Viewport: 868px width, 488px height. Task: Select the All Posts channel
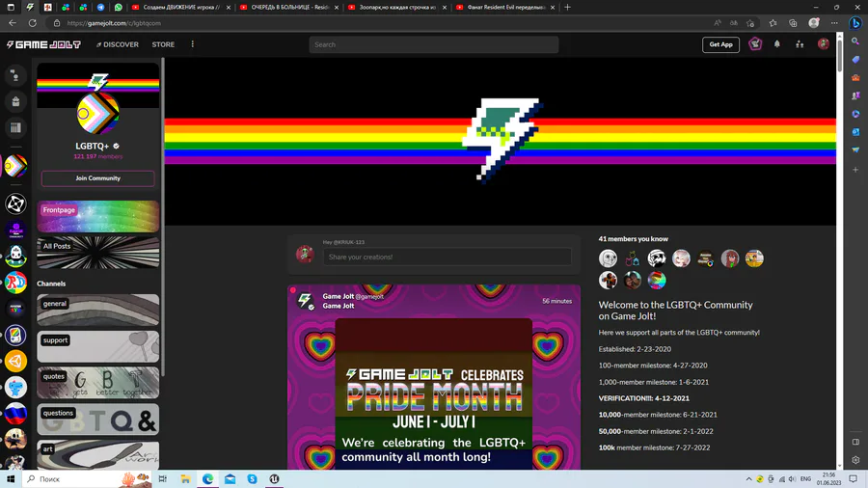pos(98,253)
